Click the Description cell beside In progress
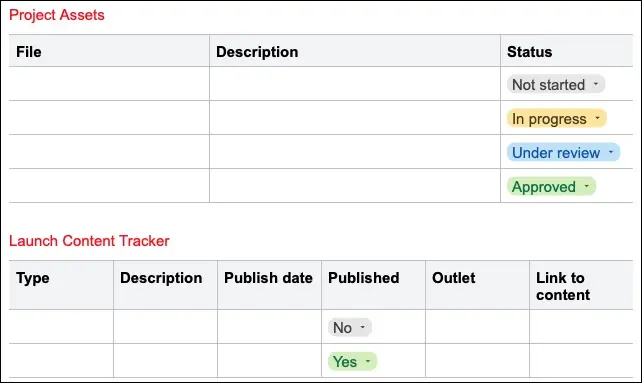642x383 pixels. click(355, 118)
